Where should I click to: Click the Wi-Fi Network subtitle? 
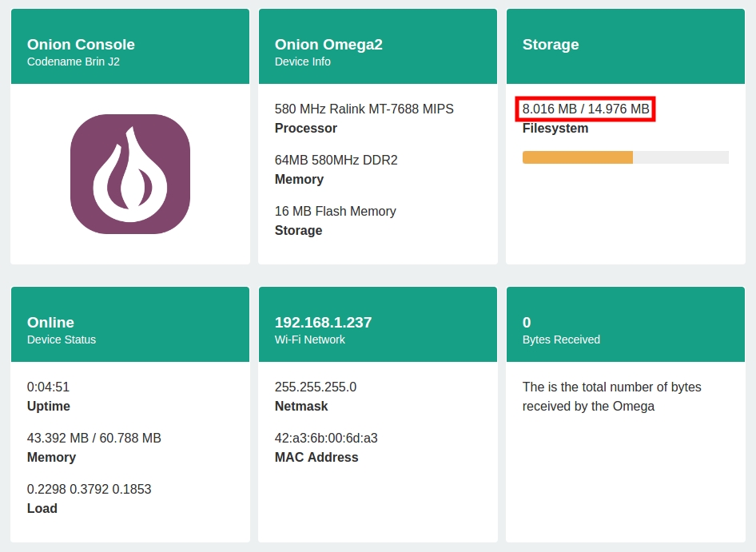point(309,340)
